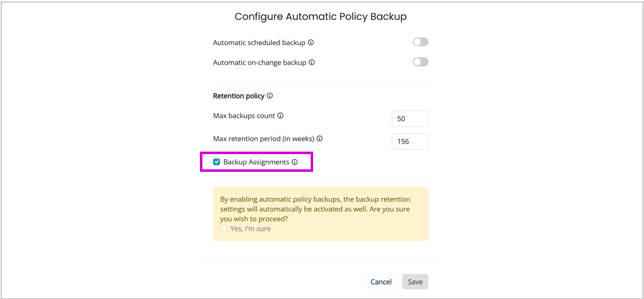This screenshot has height=299, width=644.
Task: Click the Retention policy heading text
Action: pyautogui.click(x=238, y=96)
